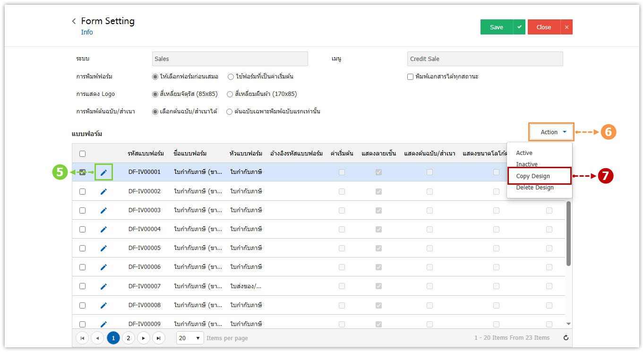
Task: Click the green Save button
Action: [497, 27]
